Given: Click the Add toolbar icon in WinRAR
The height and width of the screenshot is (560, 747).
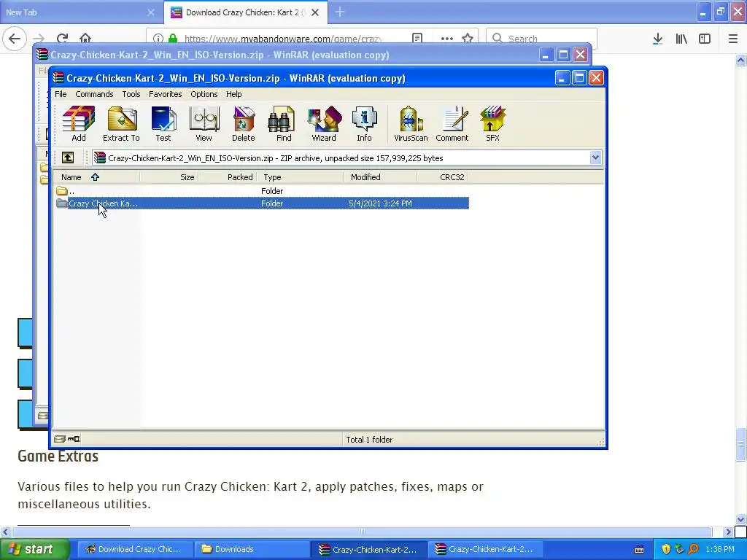Looking at the screenshot, I should pos(79,124).
